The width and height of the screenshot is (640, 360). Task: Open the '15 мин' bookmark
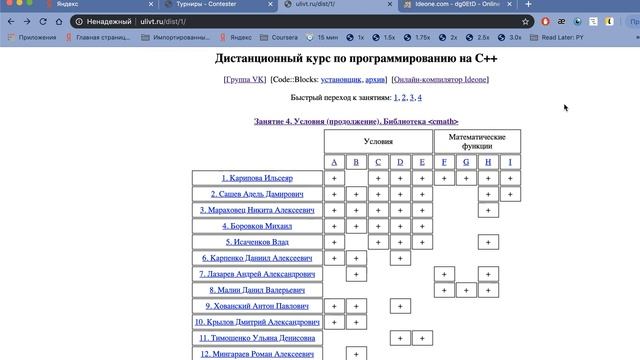coord(322,37)
